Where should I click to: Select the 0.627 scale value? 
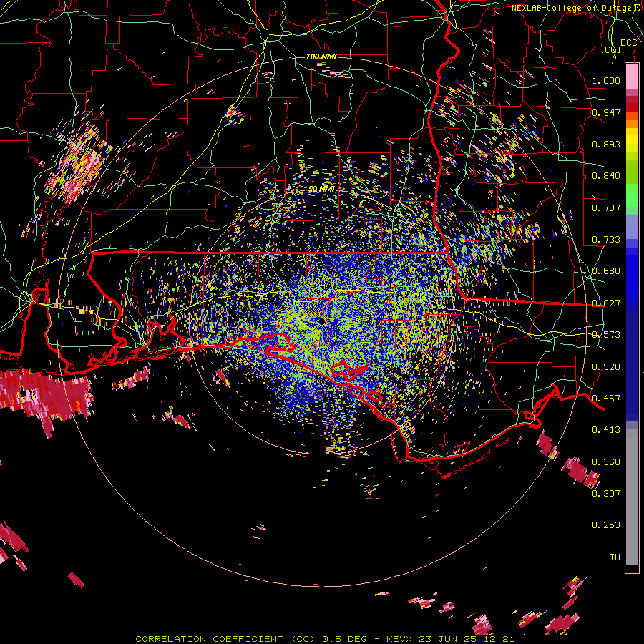click(606, 303)
